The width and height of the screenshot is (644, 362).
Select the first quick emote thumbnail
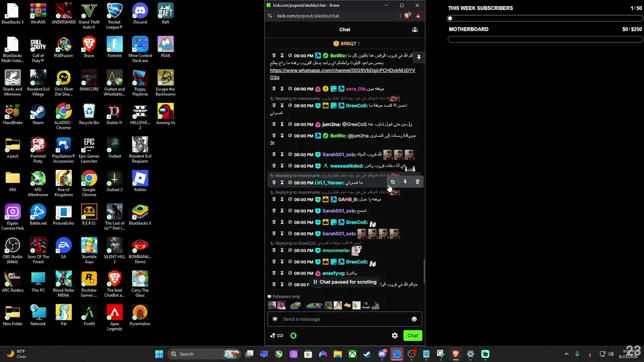272,305
